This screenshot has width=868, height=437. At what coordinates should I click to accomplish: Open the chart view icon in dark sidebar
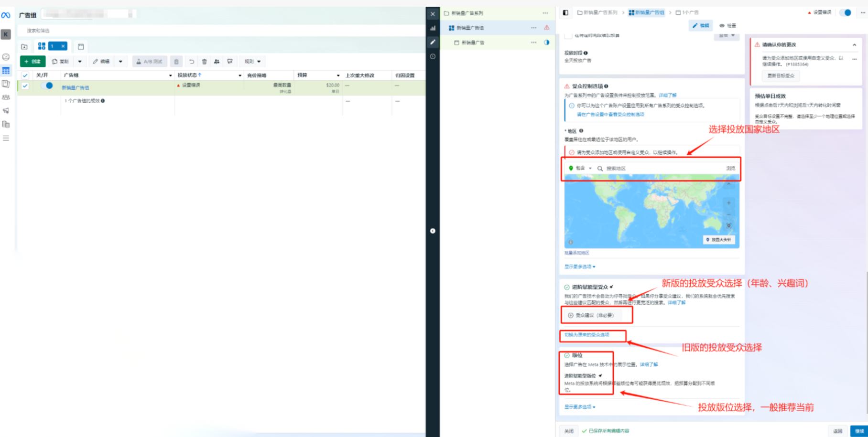coord(433,28)
